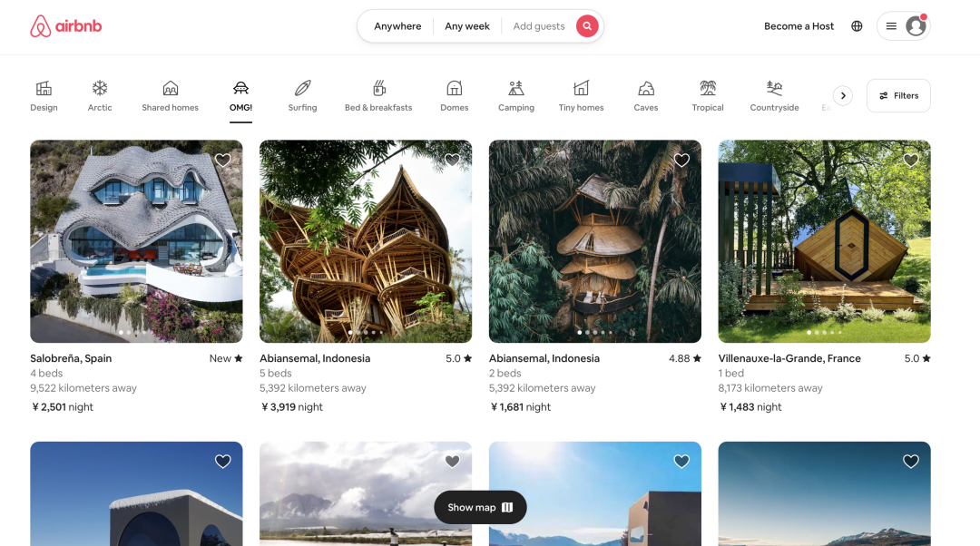Select the Countryside category
This screenshot has height=546, width=980.
pyautogui.click(x=774, y=96)
